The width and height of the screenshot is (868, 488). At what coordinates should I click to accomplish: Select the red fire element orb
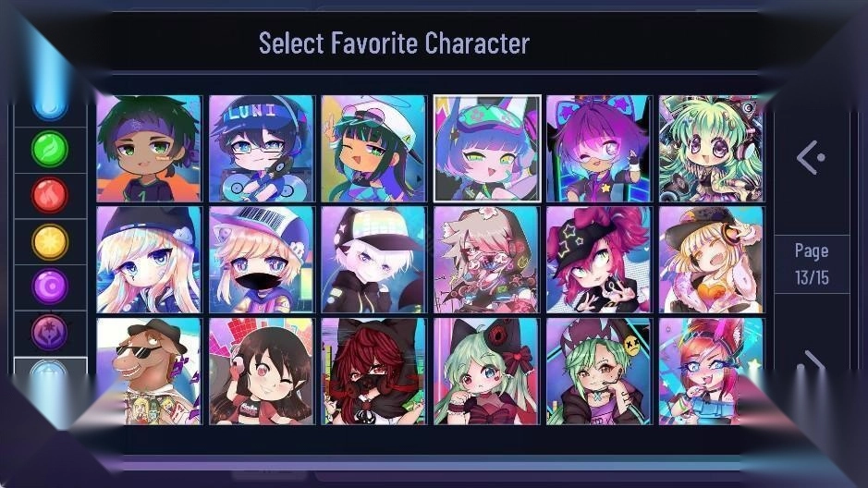pos(50,195)
